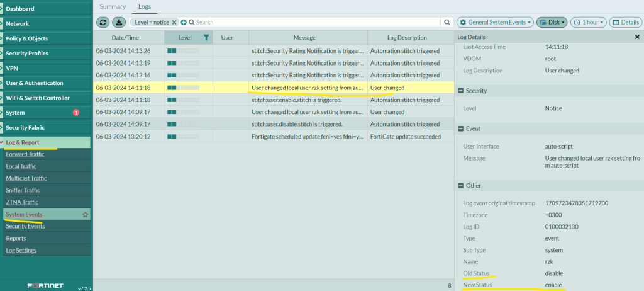Image resolution: width=644 pixels, height=291 pixels.
Task: Click the add filter plus icon
Action: click(x=184, y=22)
